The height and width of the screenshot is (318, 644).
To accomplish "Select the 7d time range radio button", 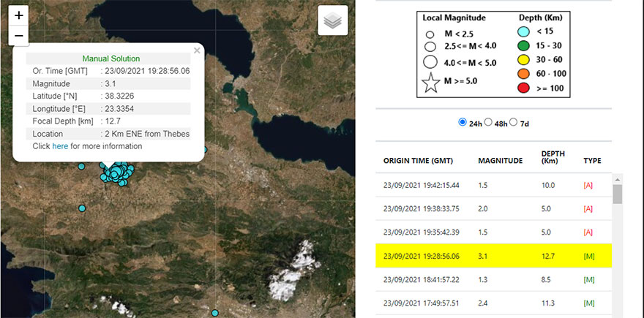I will pyautogui.click(x=513, y=122).
